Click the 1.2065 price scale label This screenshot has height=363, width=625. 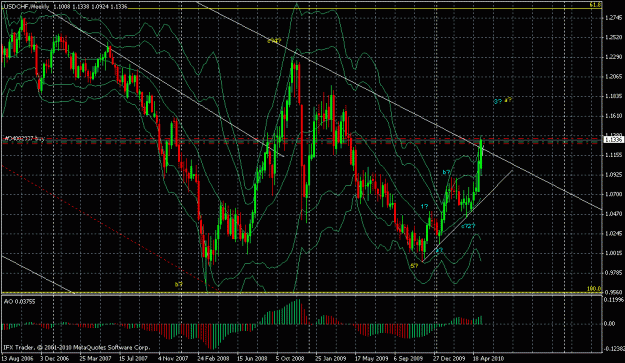tap(613, 77)
